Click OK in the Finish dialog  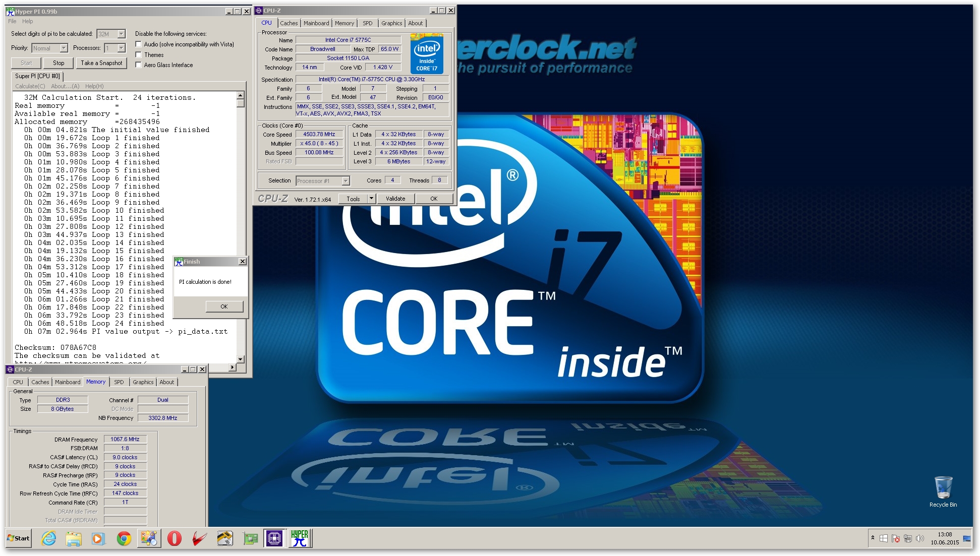pyautogui.click(x=224, y=306)
